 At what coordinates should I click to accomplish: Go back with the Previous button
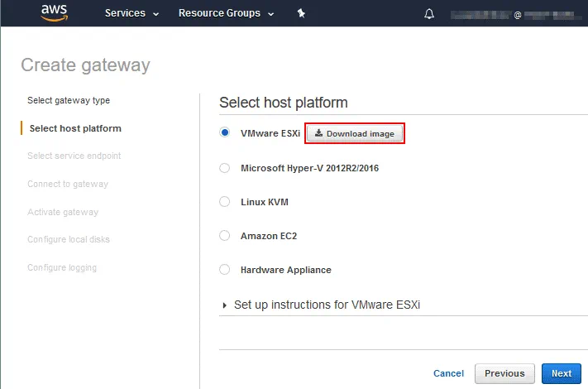(504, 373)
